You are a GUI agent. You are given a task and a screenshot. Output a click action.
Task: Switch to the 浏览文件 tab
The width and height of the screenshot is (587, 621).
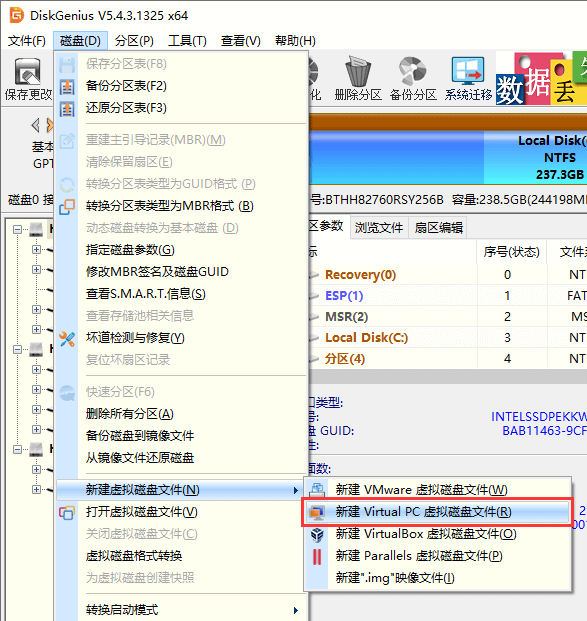tap(379, 228)
